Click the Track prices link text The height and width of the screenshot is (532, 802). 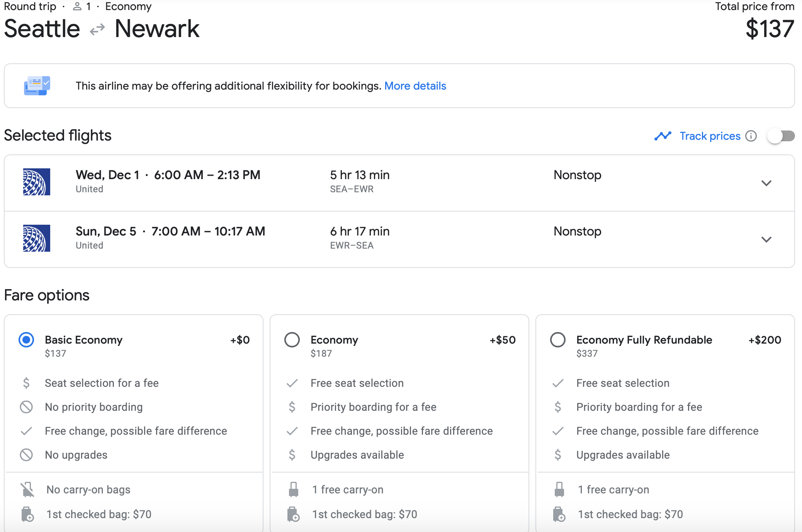point(710,136)
